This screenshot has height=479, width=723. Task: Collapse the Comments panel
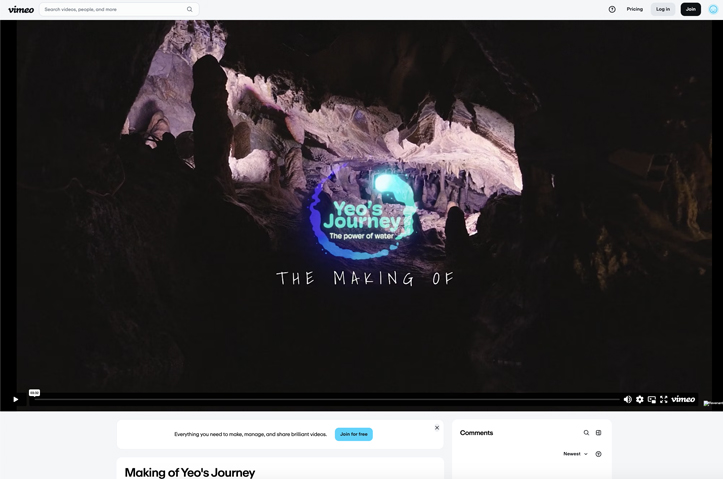click(599, 433)
